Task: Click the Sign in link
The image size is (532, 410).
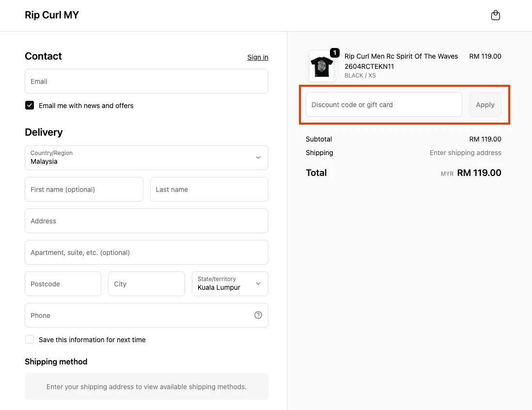Action: pos(258,57)
